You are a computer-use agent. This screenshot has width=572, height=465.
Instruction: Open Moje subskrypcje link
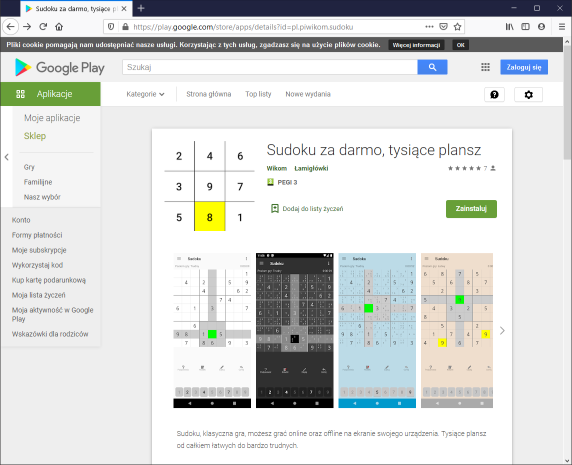click(x=39, y=250)
